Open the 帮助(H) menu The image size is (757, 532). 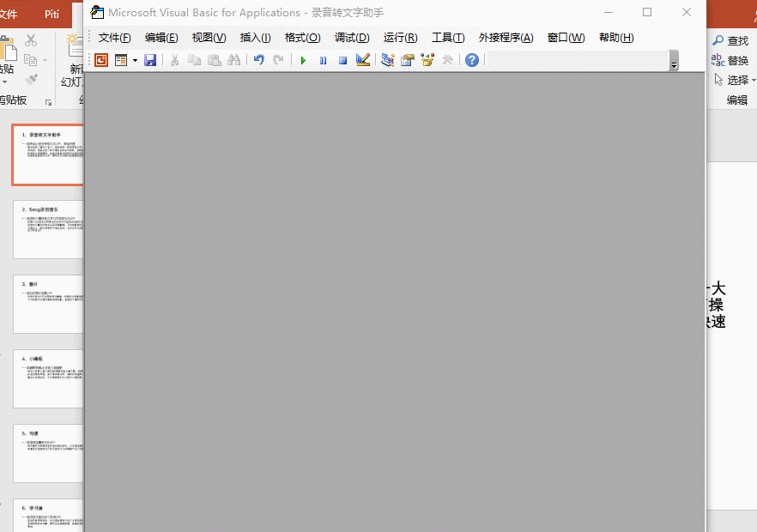tap(616, 38)
